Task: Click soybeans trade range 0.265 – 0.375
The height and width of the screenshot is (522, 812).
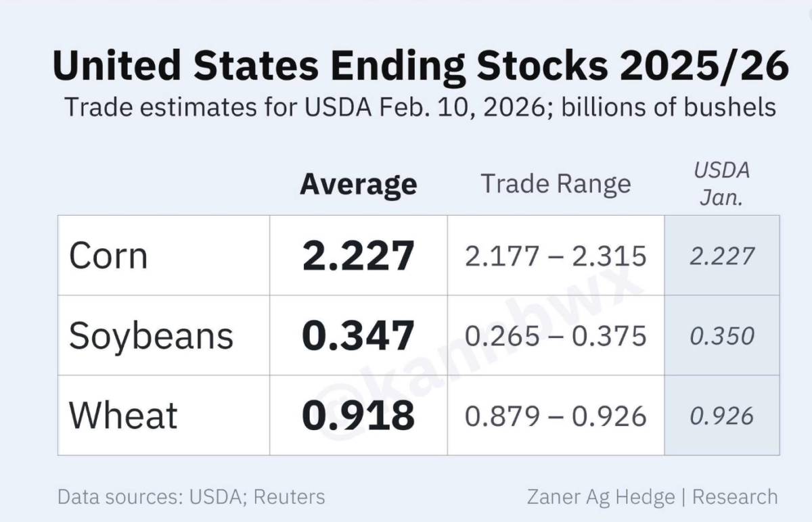Action: point(556,336)
